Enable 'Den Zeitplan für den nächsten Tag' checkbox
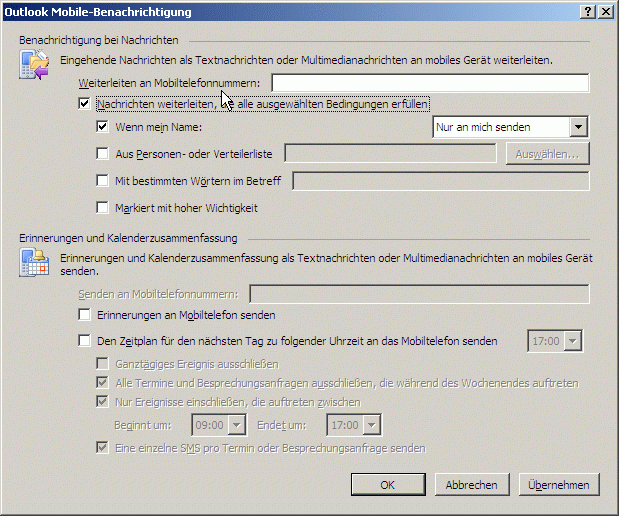The image size is (619, 516). 84,340
